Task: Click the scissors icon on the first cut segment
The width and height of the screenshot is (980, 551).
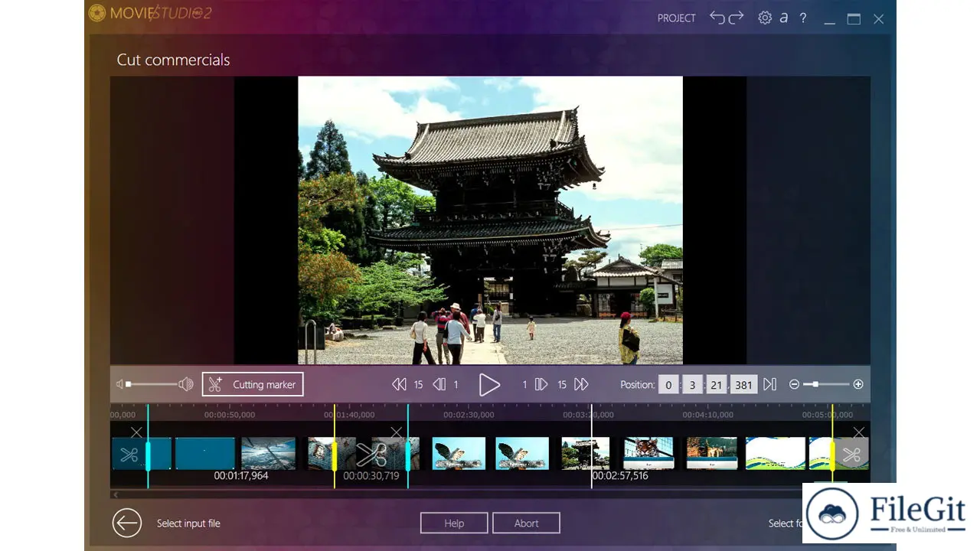Action: [129, 455]
